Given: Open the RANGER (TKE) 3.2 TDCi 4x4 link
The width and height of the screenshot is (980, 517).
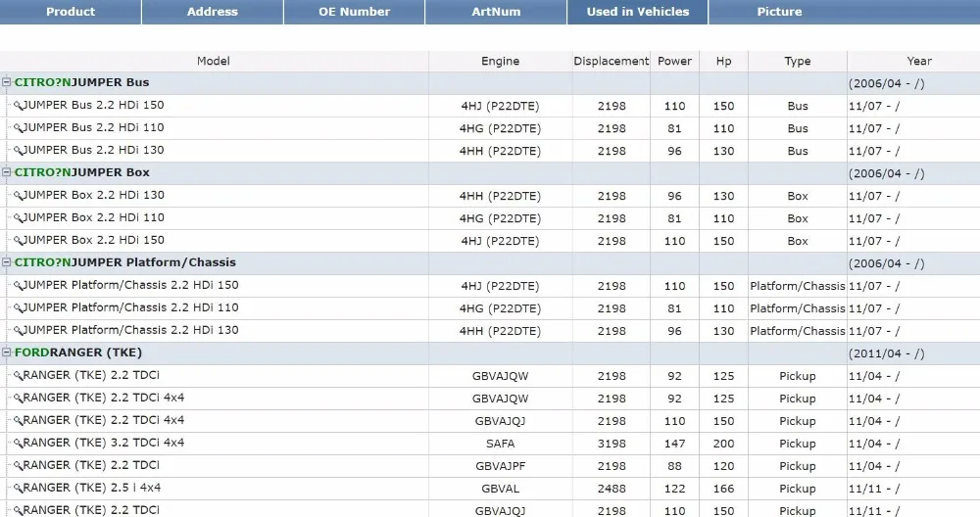Looking at the screenshot, I should point(104,442).
